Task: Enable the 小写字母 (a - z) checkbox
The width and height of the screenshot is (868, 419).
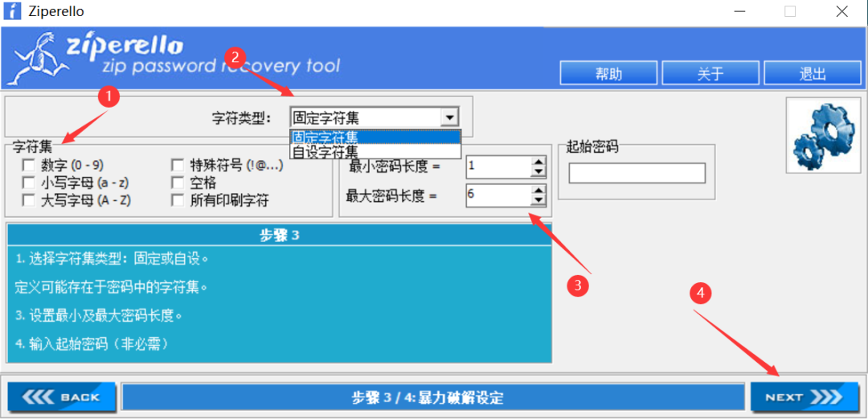Action: click(28, 183)
